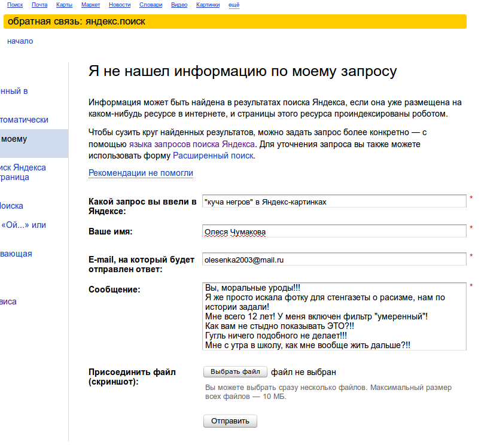The image size is (481, 448).
Task: Open sidebar link ending with Поиска
Action: pos(11,206)
